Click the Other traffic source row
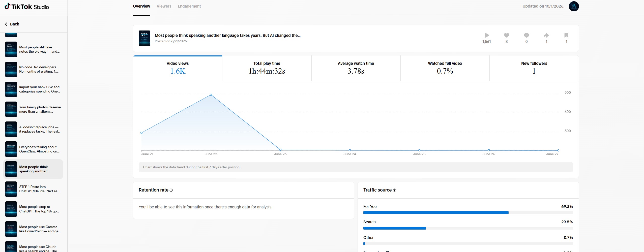This screenshot has width=644, height=252. point(468,240)
